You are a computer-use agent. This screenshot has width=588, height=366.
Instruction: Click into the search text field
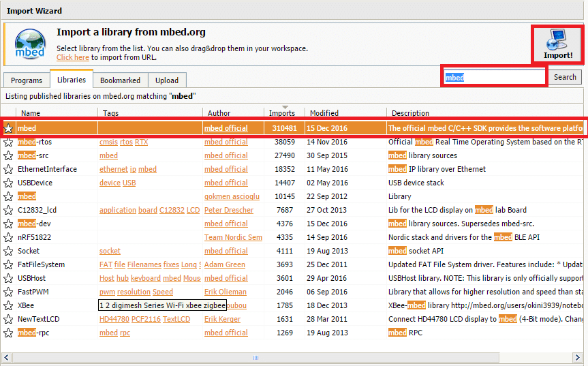click(495, 77)
